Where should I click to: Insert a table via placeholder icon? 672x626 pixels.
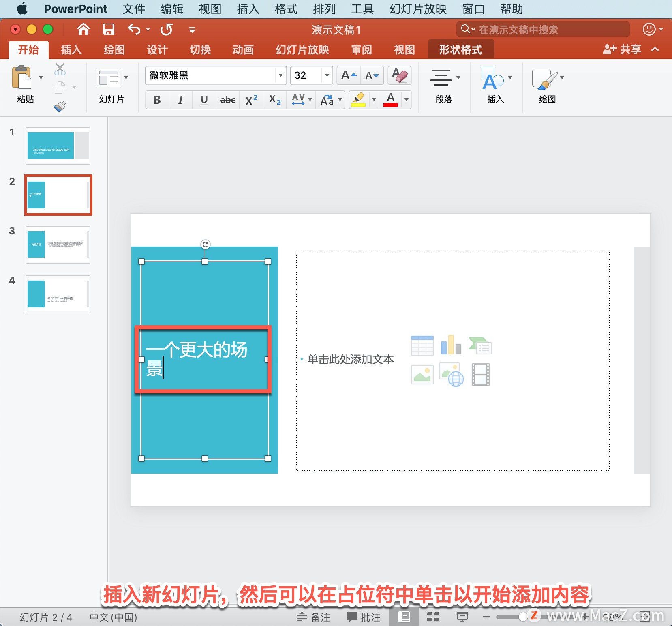[422, 345]
